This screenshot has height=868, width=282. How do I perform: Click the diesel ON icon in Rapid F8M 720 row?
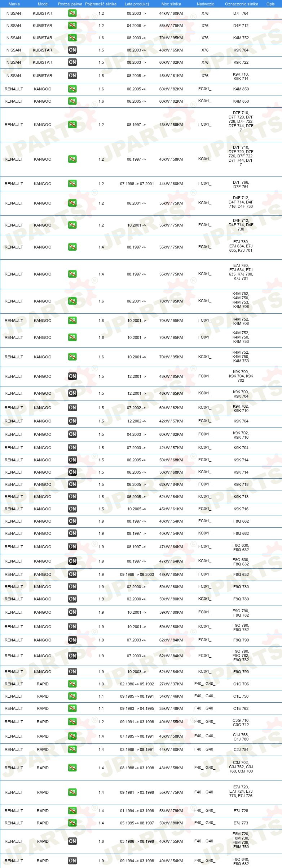click(72, 841)
